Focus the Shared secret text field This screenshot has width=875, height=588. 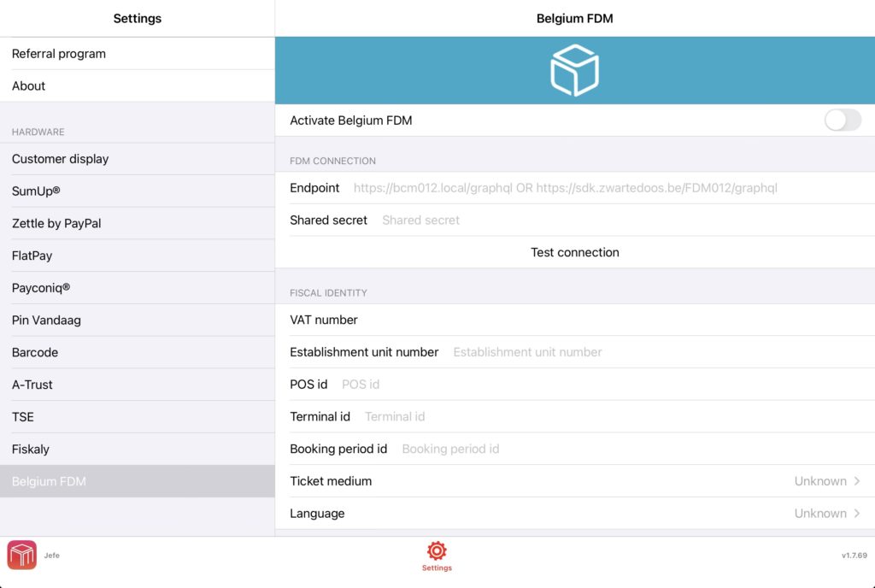615,220
